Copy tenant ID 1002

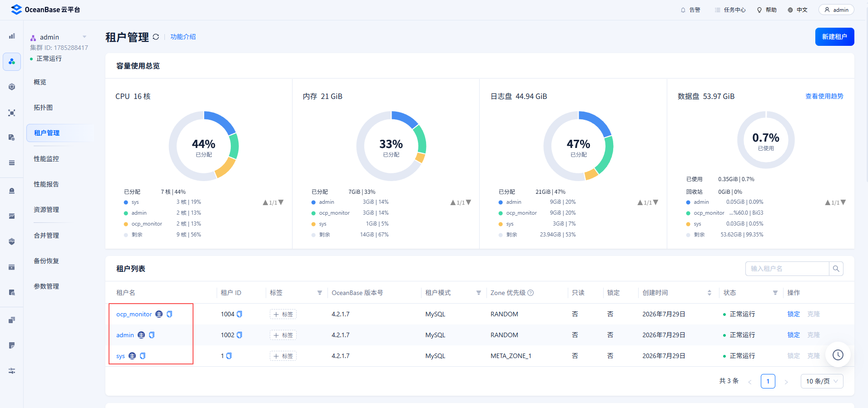239,335
